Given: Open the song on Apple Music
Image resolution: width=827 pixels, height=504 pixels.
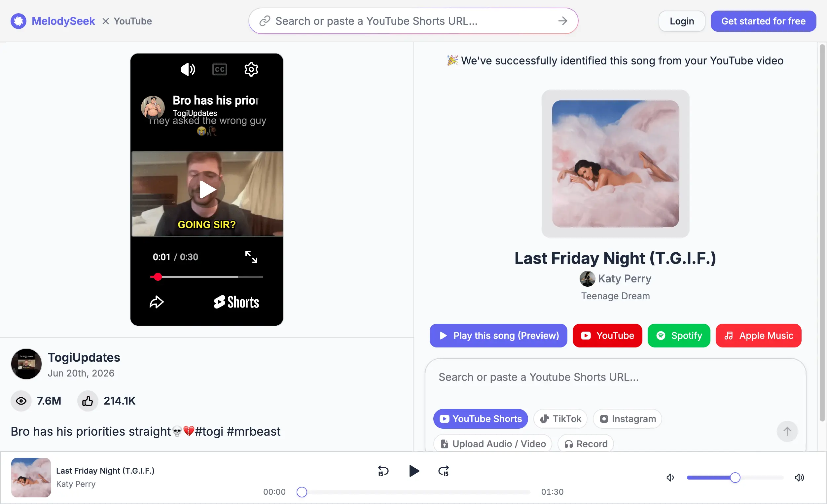Looking at the screenshot, I should 758,336.
